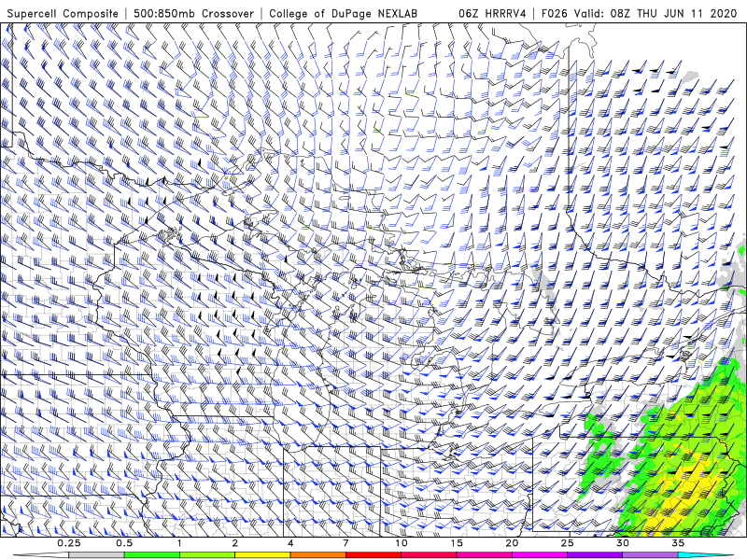Screen dimensions: 747x560
Task: Click the legend value 7
Action: pyautogui.click(x=345, y=543)
